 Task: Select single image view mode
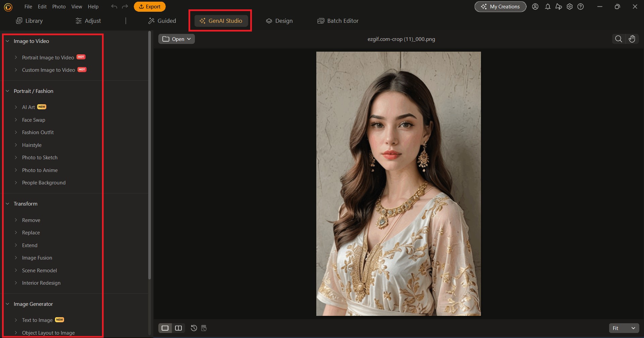(x=165, y=328)
